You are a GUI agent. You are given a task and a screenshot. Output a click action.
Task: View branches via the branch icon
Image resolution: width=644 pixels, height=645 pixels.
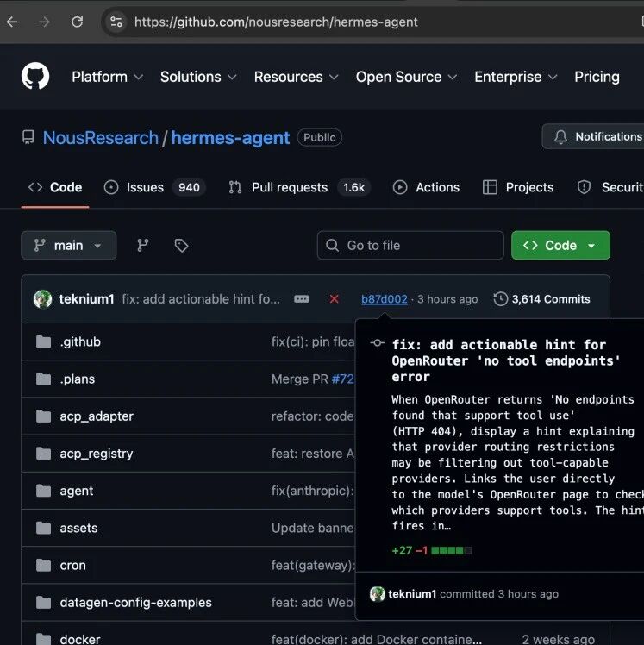[x=143, y=246]
